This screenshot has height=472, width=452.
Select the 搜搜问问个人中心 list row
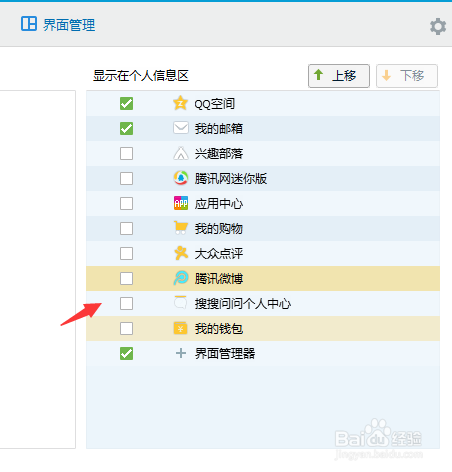click(263, 303)
